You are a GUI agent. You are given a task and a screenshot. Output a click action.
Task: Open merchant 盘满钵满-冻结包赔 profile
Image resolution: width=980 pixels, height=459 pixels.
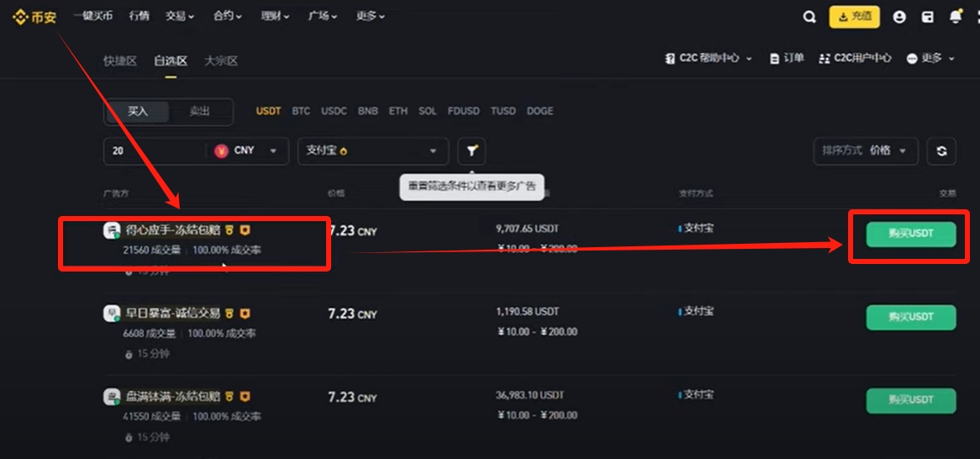(x=172, y=396)
